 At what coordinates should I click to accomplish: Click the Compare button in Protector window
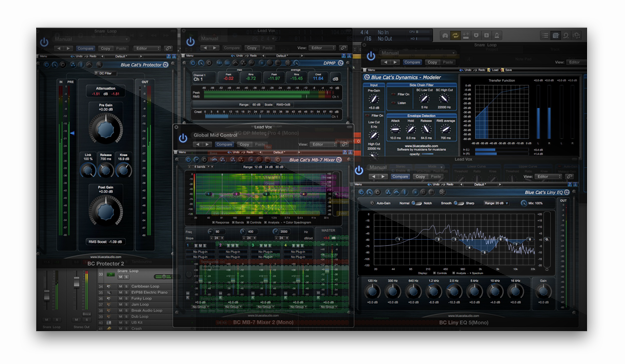85,48
